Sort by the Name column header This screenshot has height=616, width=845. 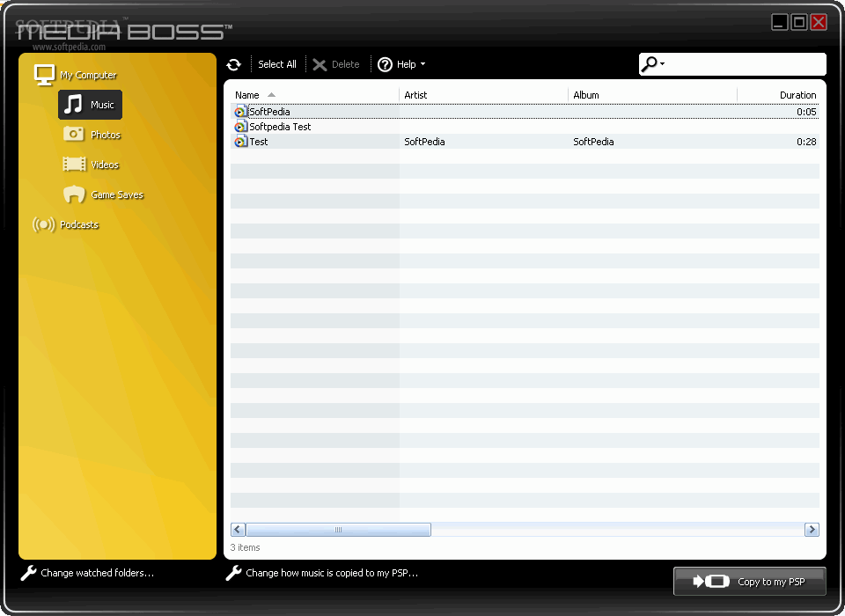point(315,95)
